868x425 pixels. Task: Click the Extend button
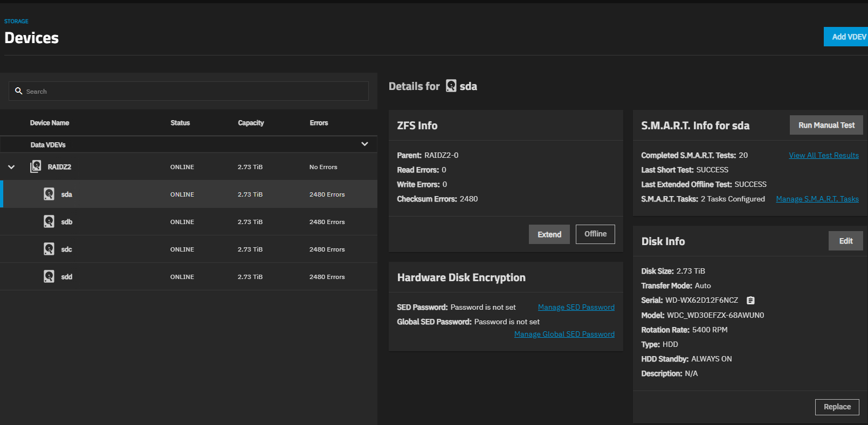click(549, 234)
